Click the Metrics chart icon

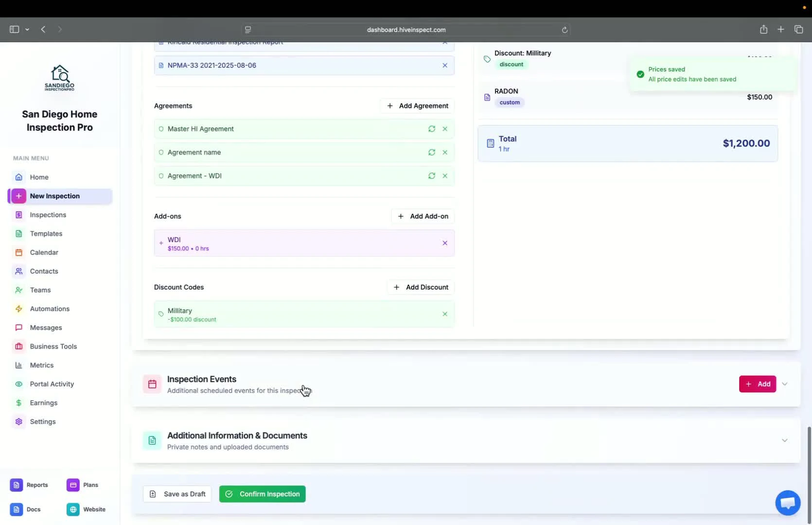tap(18, 365)
